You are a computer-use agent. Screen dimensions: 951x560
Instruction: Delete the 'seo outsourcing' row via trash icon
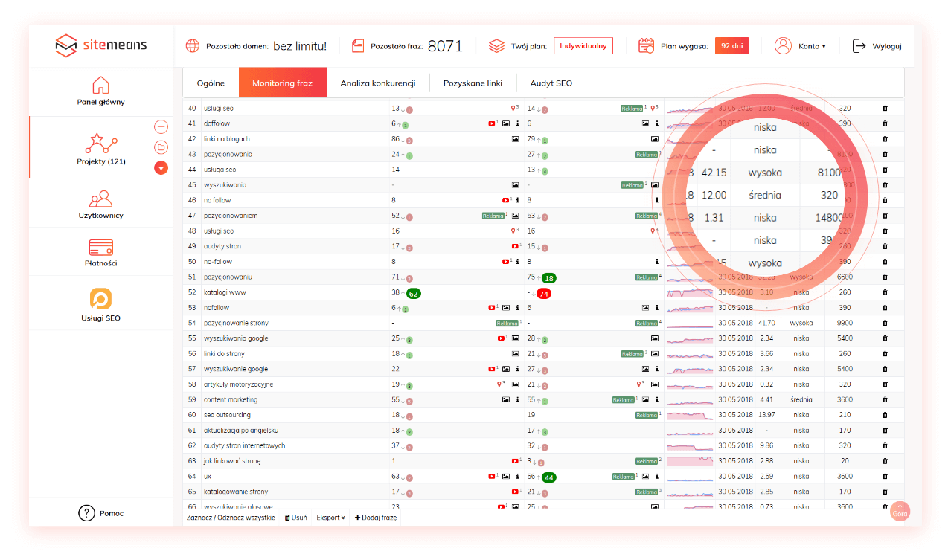point(885,415)
